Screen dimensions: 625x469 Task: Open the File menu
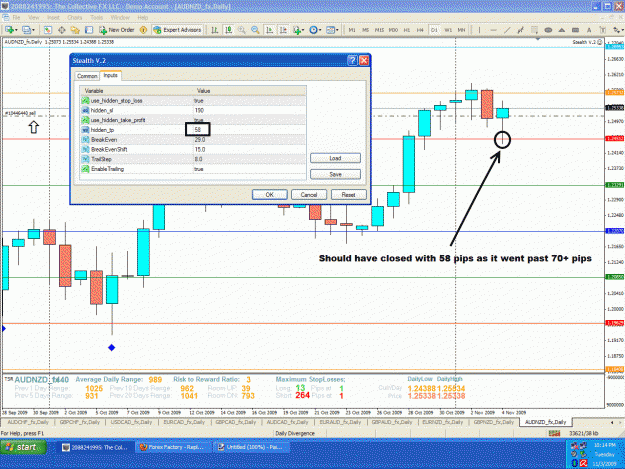[16, 18]
